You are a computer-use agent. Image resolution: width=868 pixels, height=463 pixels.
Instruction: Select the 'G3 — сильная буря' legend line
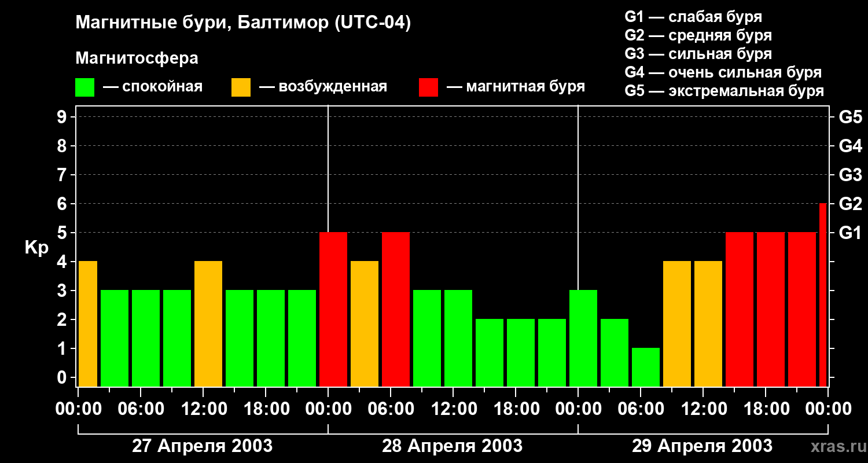pyautogui.click(x=698, y=54)
